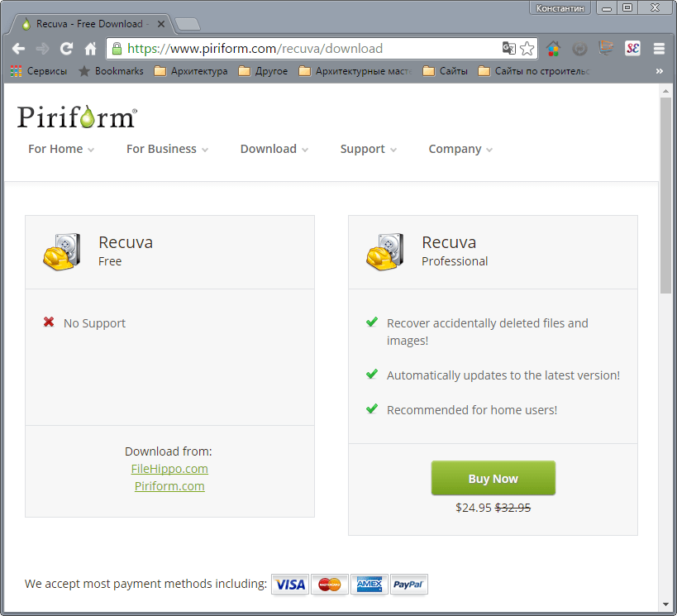This screenshot has width=677, height=616.
Task: Click 'Automatically updates to the latest version!' text
Action: pos(503,375)
